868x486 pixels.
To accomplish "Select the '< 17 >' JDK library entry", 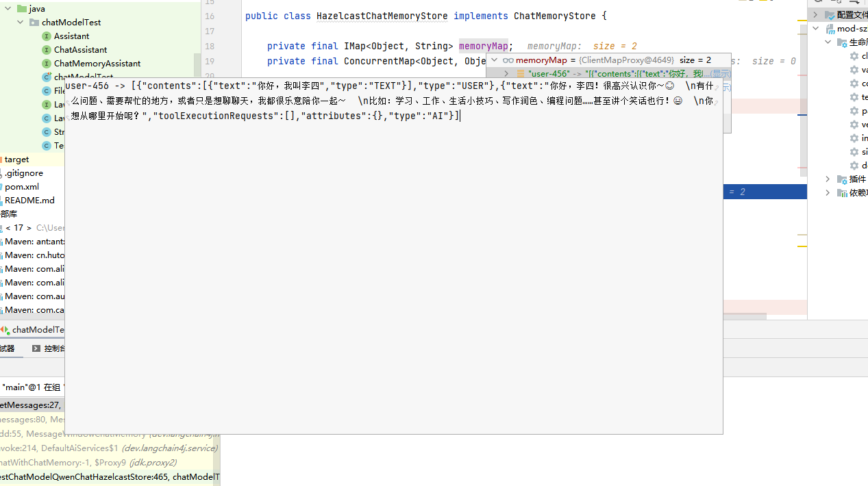I will click(x=18, y=228).
